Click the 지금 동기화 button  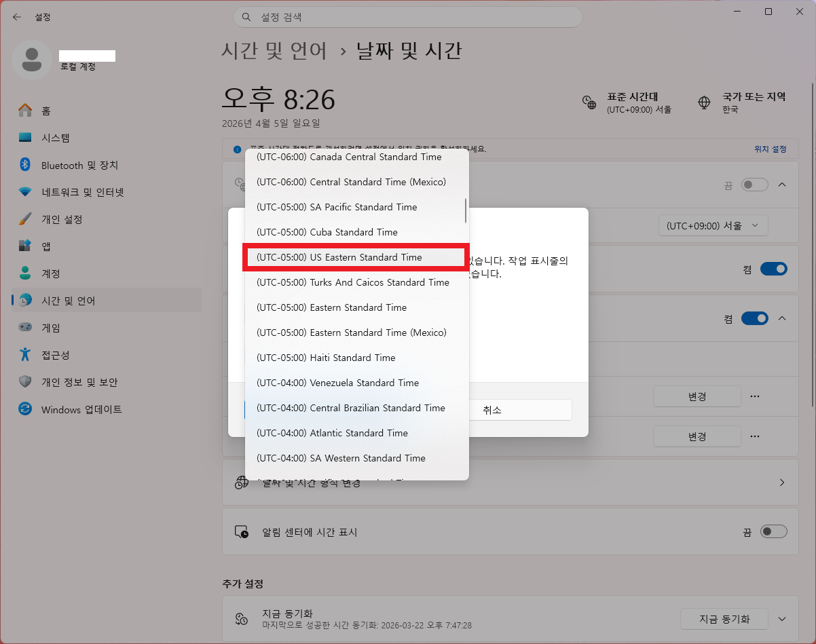click(x=724, y=619)
